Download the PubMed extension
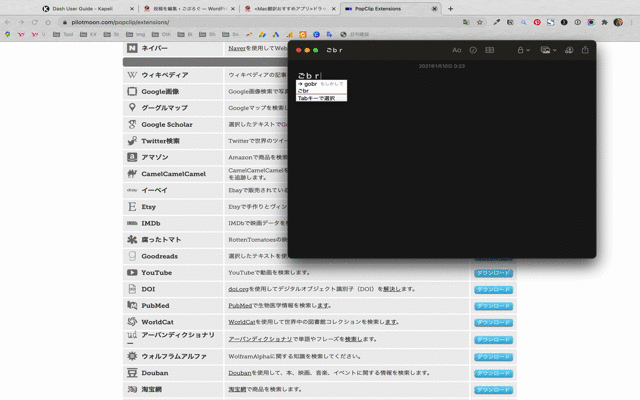The width and height of the screenshot is (640, 400). click(x=493, y=306)
